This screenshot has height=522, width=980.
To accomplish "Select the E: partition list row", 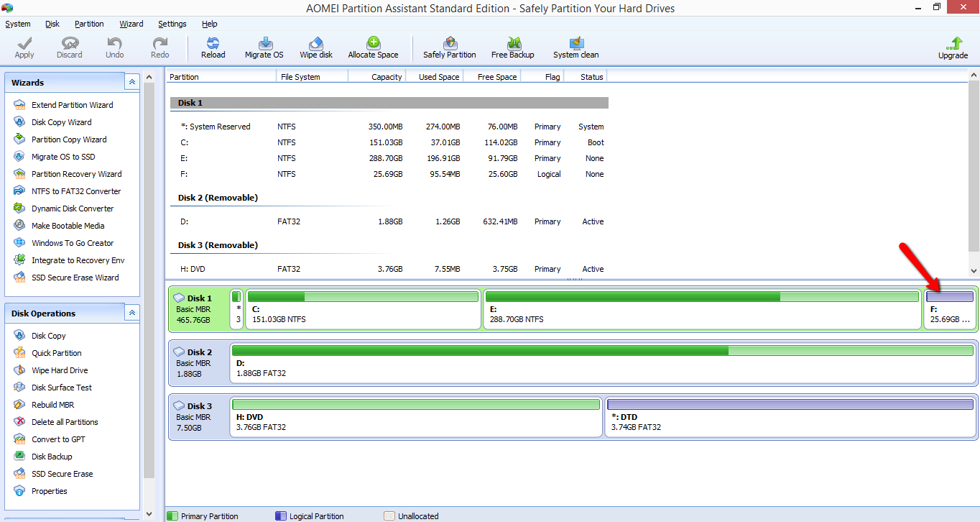I will point(389,158).
